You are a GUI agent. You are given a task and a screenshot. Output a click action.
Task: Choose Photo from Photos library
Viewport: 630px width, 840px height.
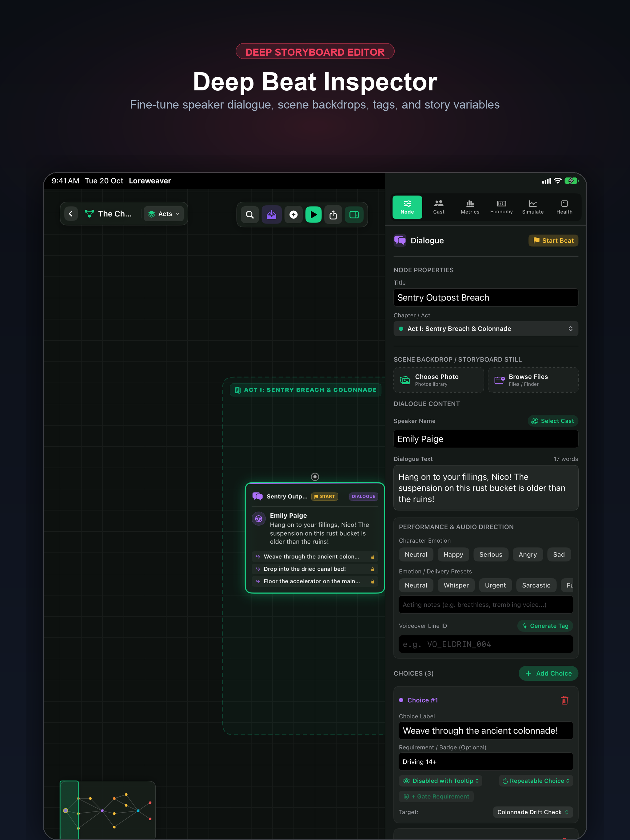[438, 380]
